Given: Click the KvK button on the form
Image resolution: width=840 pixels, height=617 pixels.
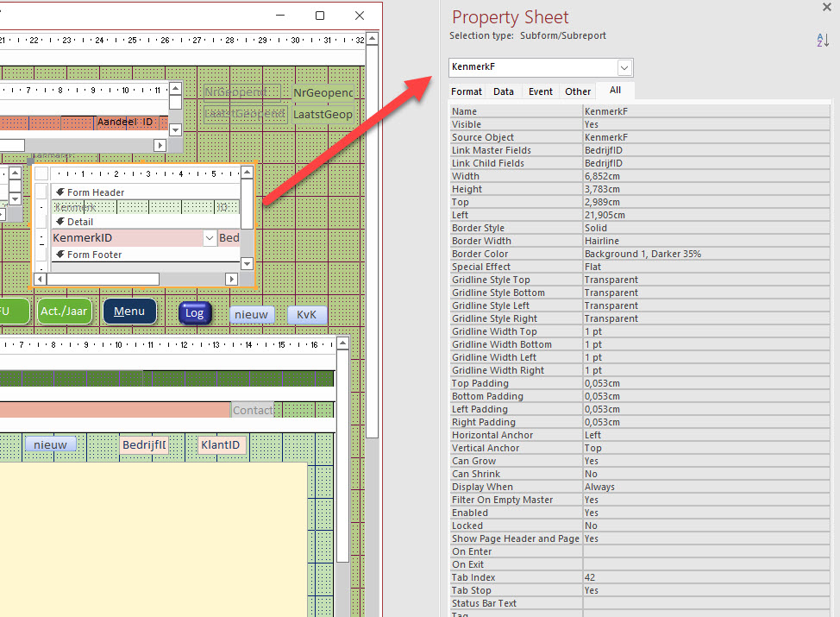Looking at the screenshot, I should click(307, 314).
